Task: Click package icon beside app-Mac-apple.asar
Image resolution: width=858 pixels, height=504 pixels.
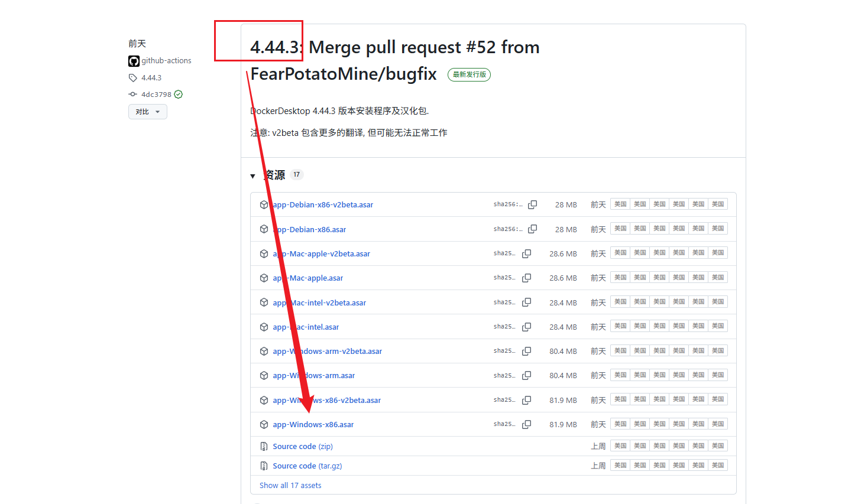Action: click(x=264, y=278)
